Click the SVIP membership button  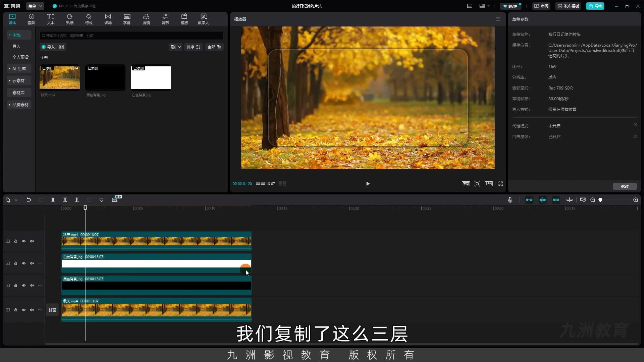point(510,6)
